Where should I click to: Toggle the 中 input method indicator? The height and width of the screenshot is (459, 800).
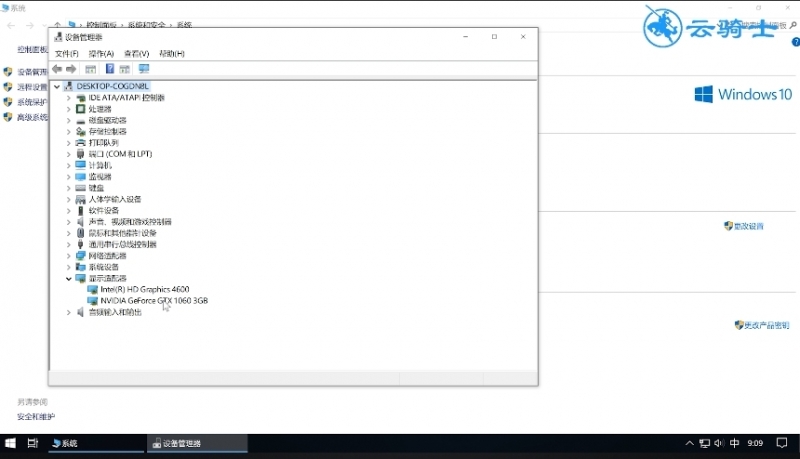tap(735, 443)
